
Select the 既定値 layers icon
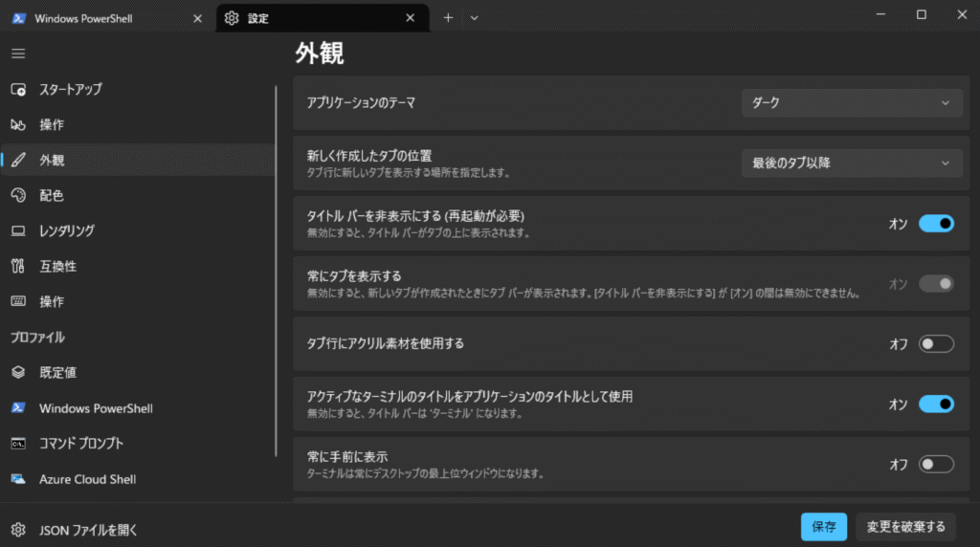click(x=18, y=372)
